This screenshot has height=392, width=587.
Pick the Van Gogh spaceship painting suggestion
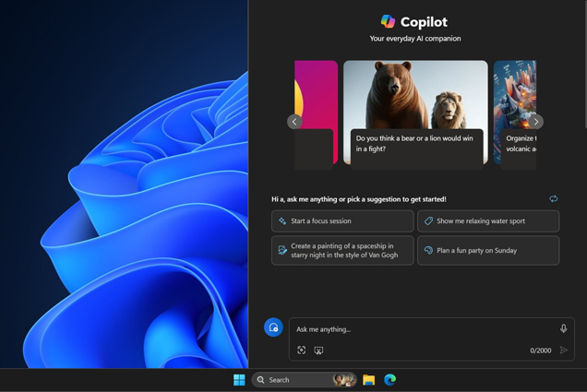coord(342,251)
